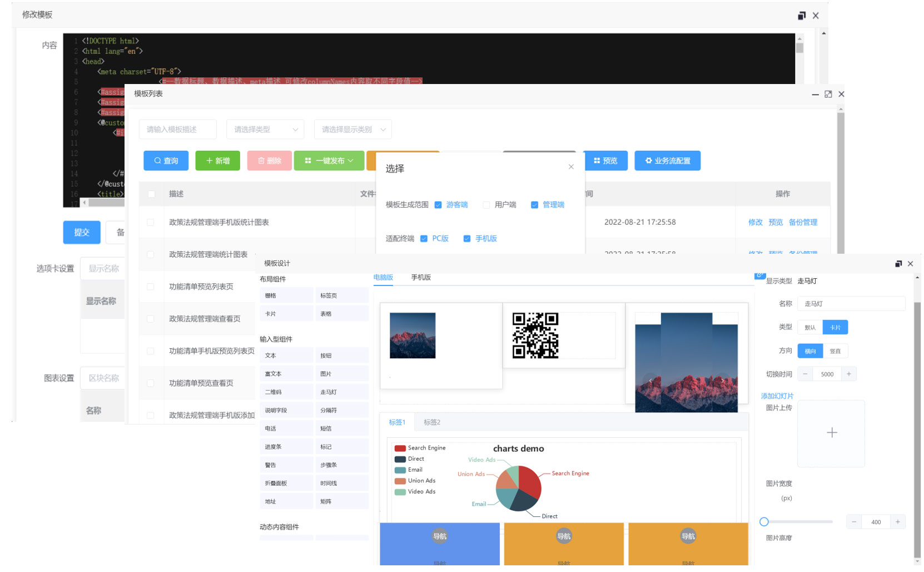Viewport: 924px width, 572px height.
Task: Select 竖直 direction option
Action: (x=835, y=351)
